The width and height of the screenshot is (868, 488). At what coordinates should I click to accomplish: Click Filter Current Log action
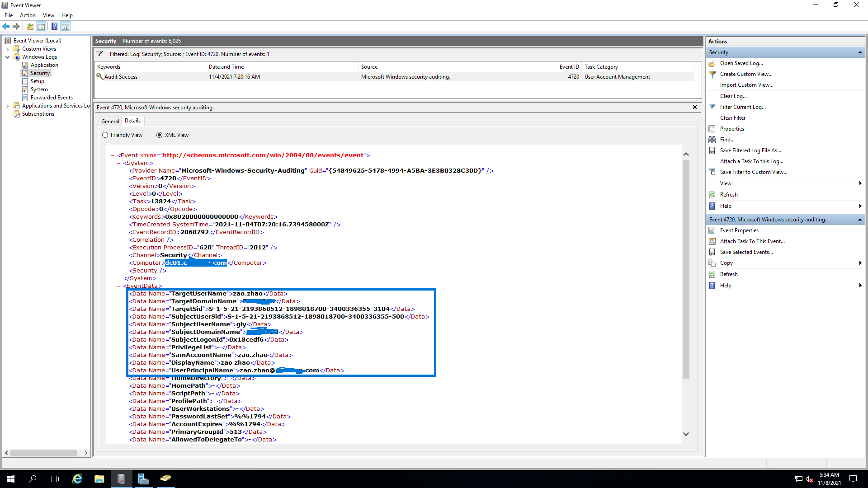coord(743,107)
